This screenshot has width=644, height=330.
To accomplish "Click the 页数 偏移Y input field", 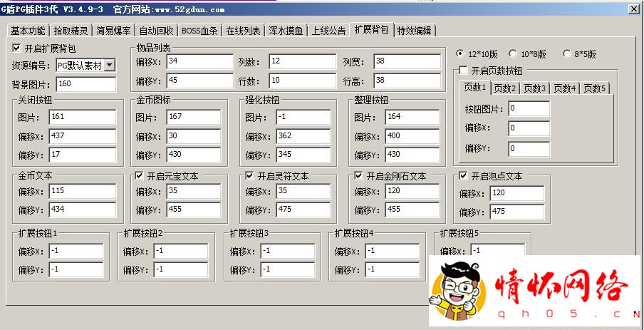I will (x=529, y=149).
